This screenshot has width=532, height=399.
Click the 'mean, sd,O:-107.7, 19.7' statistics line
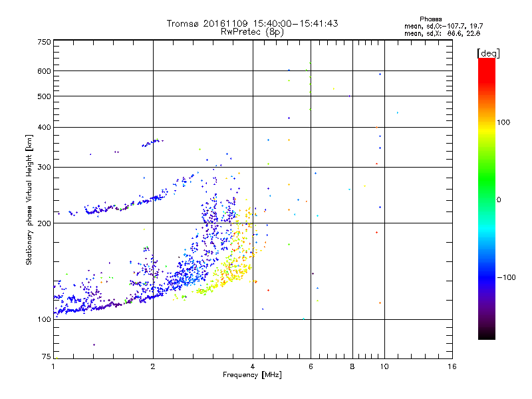click(x=444, y=26)
